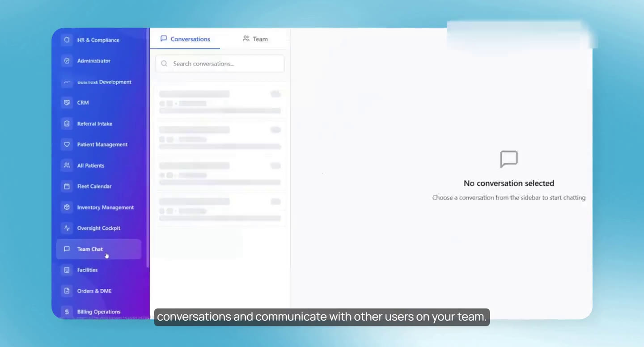Navigate to Referral Intake
Viewport: 644px width, 347px height.
[99, 123]
